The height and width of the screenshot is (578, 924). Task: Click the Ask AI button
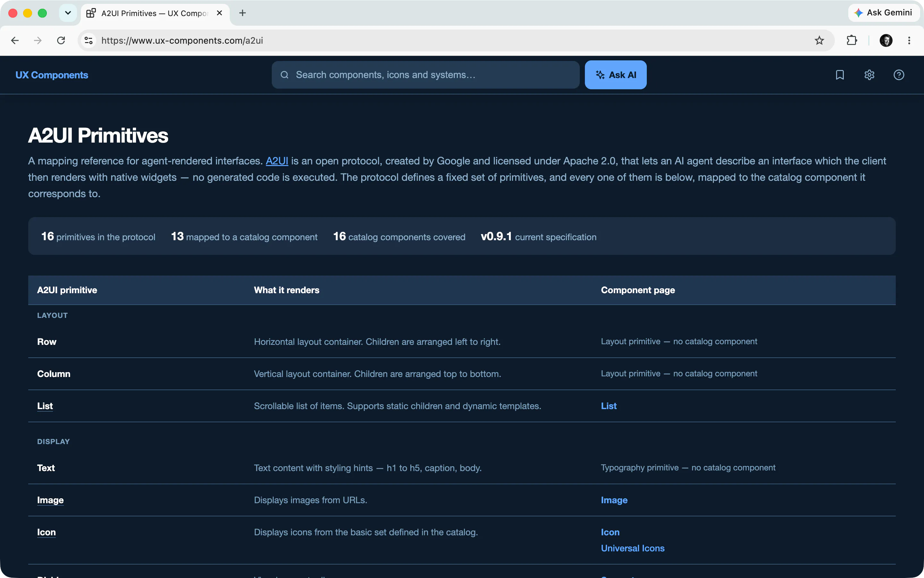[x=615, y=75]
